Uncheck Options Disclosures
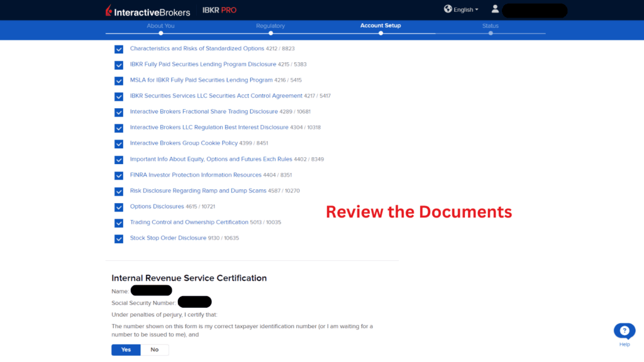The height and width of the screenshot is (362, 644). click(119, 207)
